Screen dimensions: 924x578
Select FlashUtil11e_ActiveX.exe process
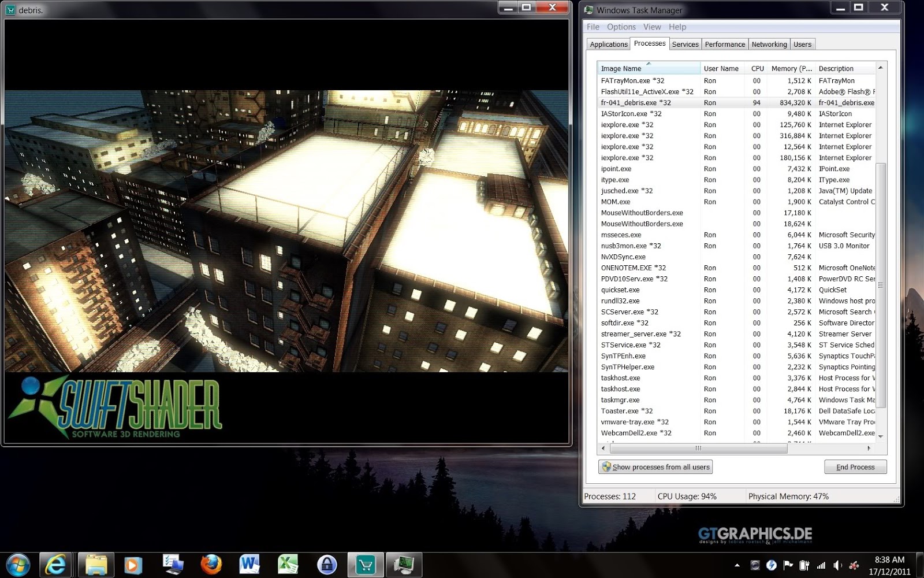pyautogui.click(x=737, y=92)
